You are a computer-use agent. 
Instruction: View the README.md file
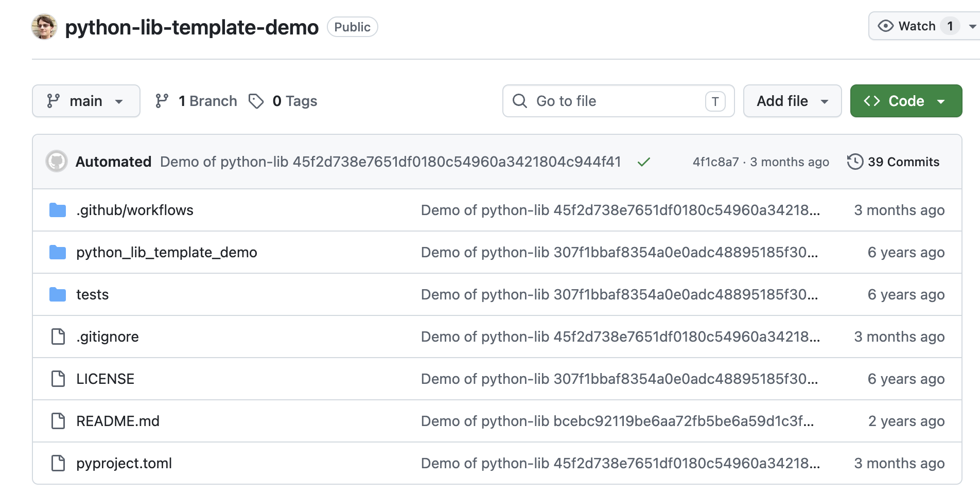[x=117, y=421]
